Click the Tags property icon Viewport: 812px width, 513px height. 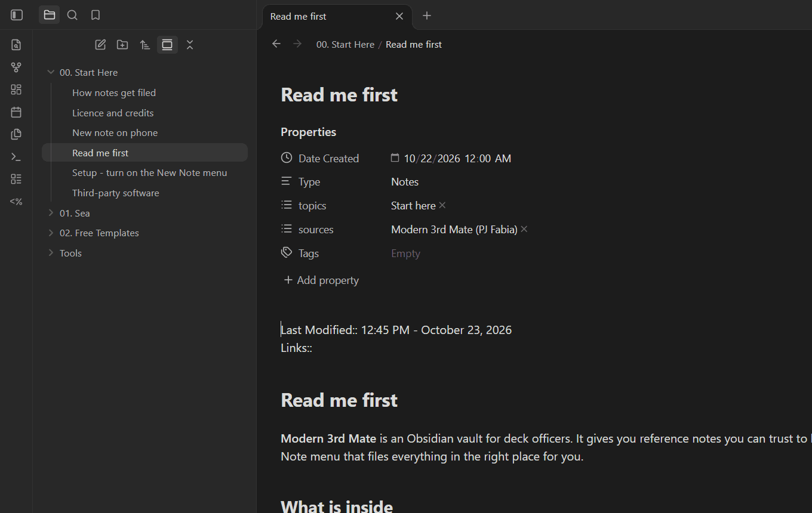tap(287, 253)
